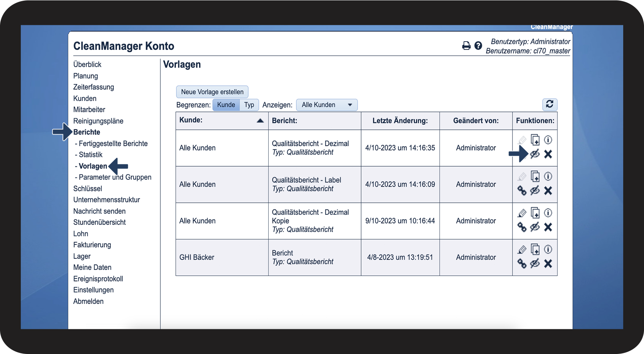Copy the template changed at 14:16:35
Image resolution: width=644 pixels, height=354 pixels.
pos(535,140)
